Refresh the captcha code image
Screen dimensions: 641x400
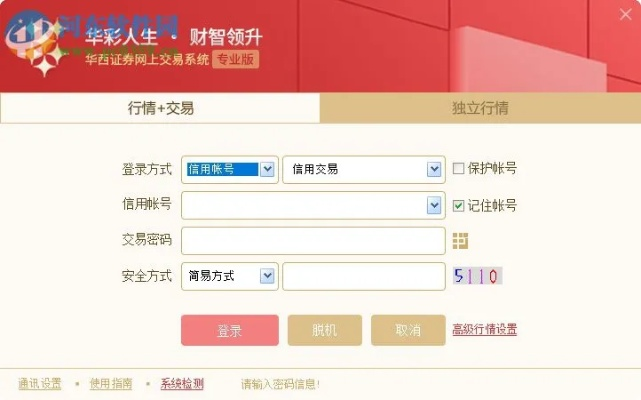(476, 276)
